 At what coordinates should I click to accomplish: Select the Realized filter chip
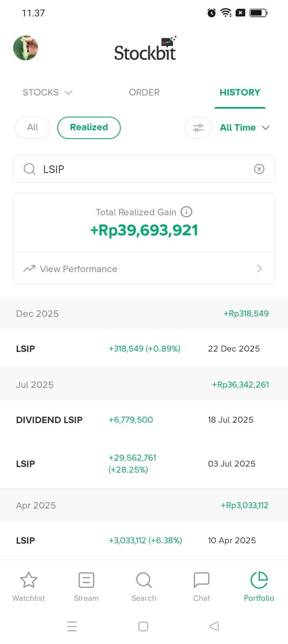tap(89, 127)
